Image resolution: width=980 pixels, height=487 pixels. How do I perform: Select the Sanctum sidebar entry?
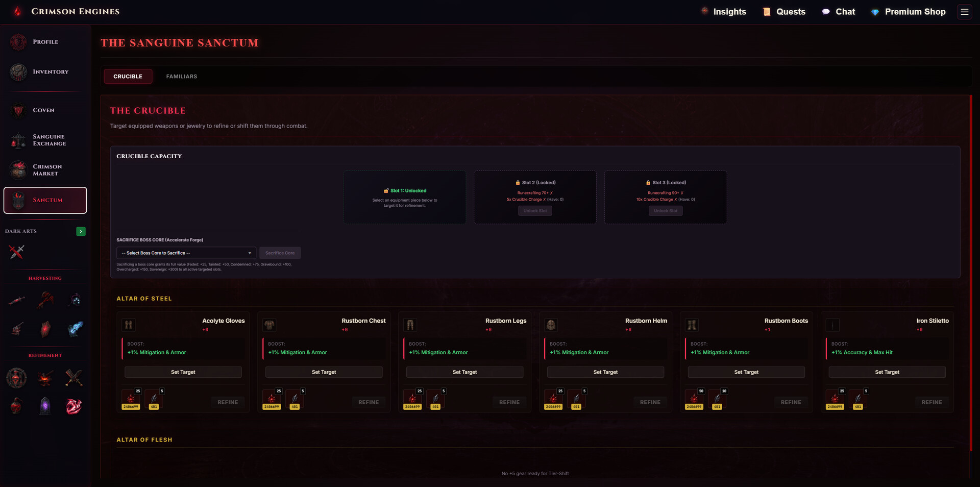[x=45, y=200]
